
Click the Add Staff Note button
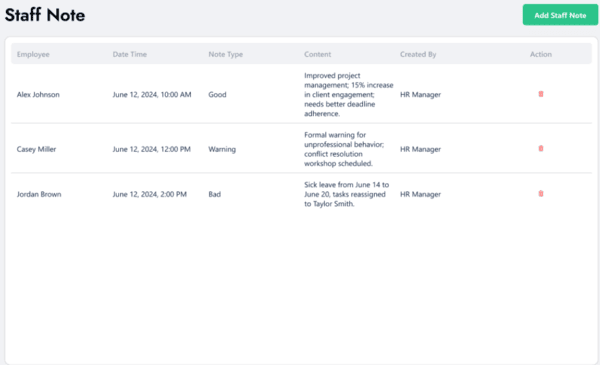(x=560, y=15)
